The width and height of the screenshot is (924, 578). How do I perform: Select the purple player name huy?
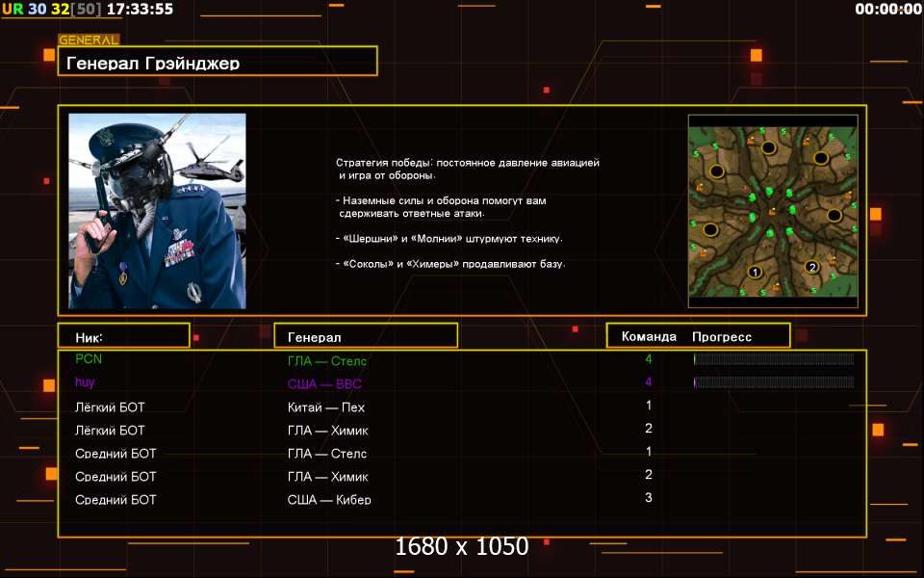pyautogui.click(x=85, y=382)
